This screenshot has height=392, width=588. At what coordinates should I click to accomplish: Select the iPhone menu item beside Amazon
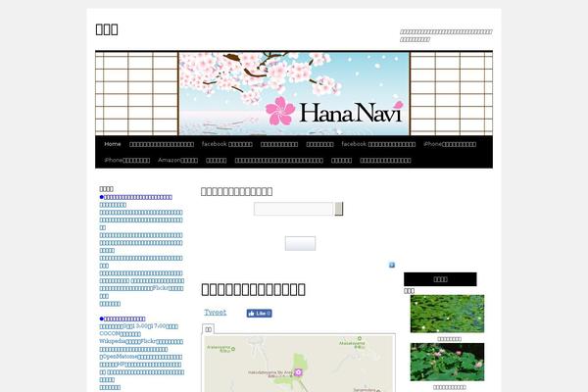(x=127, y=160)
